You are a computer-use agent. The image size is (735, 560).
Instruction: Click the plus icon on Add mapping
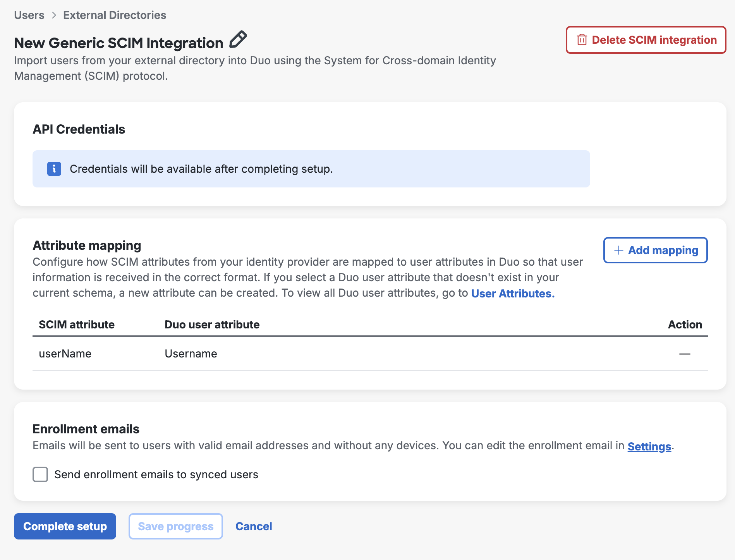pyautogui.click(x=618, y=250)
